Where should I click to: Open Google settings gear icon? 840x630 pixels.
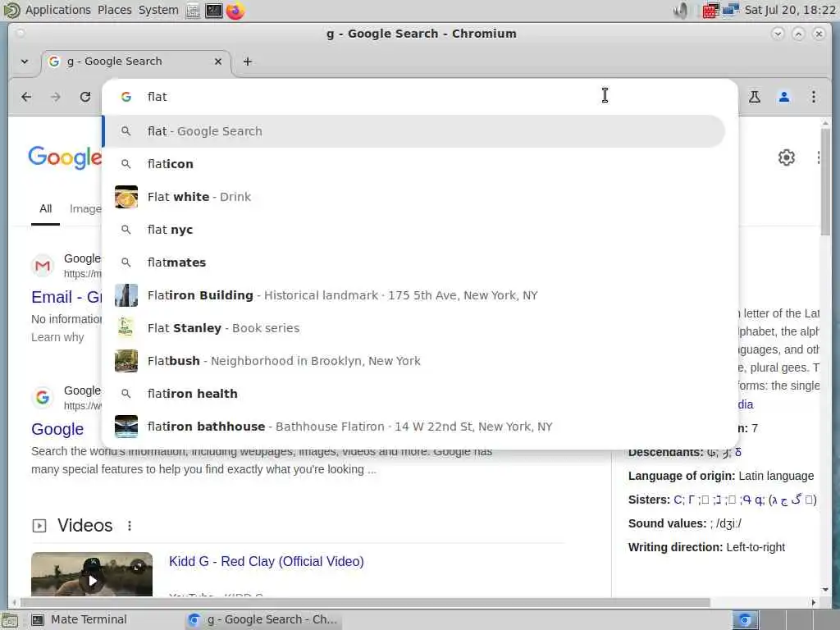[786, 157]
